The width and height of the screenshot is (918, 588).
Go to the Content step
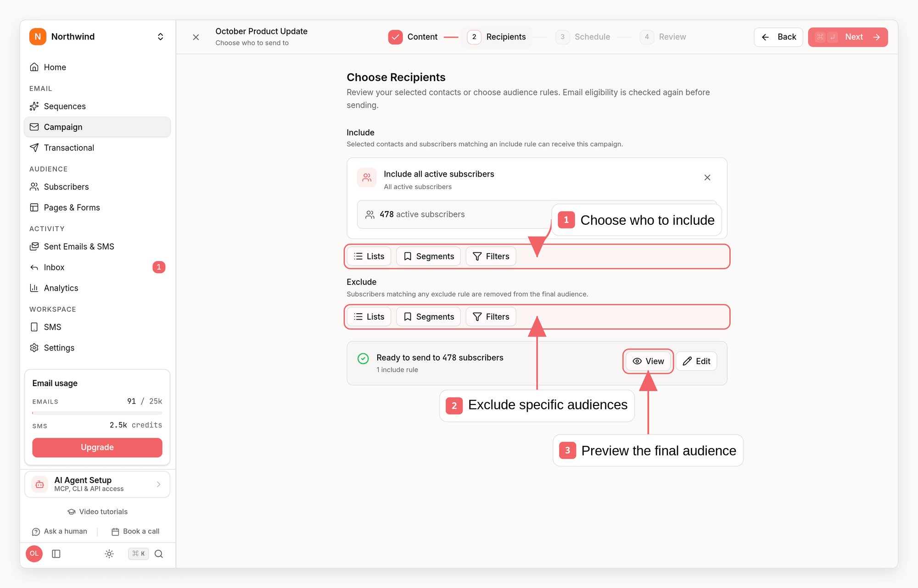tap(413, 37)
